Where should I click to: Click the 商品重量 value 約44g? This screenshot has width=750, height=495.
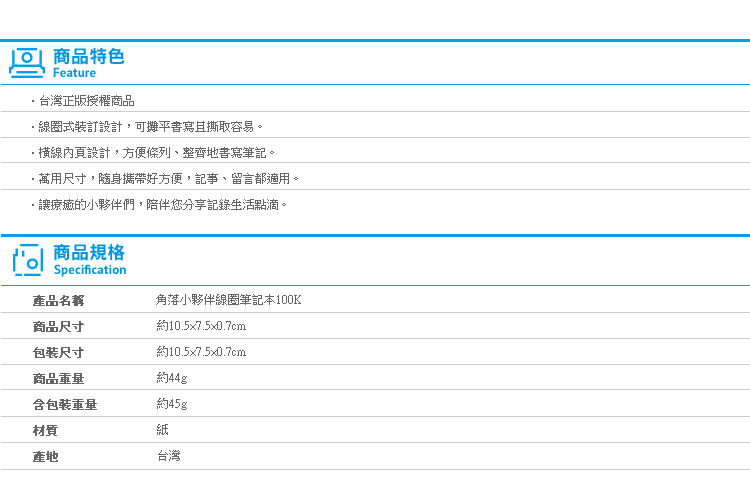pos(172,378)
